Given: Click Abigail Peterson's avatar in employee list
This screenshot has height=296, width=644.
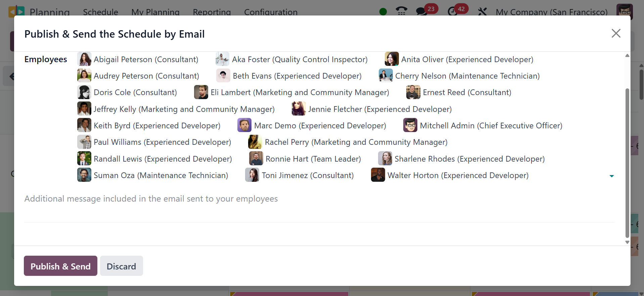Looking at the screenshot, I should pos(84,59).
